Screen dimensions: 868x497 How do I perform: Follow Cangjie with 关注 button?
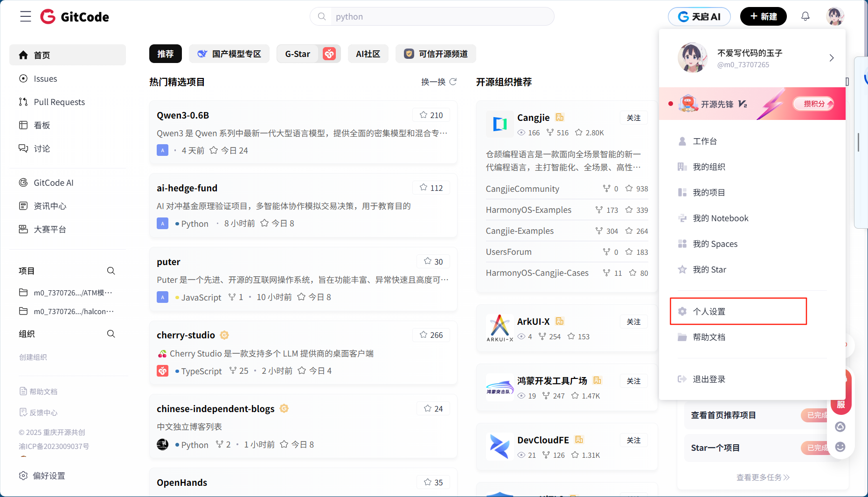click(x=633, y=118)
